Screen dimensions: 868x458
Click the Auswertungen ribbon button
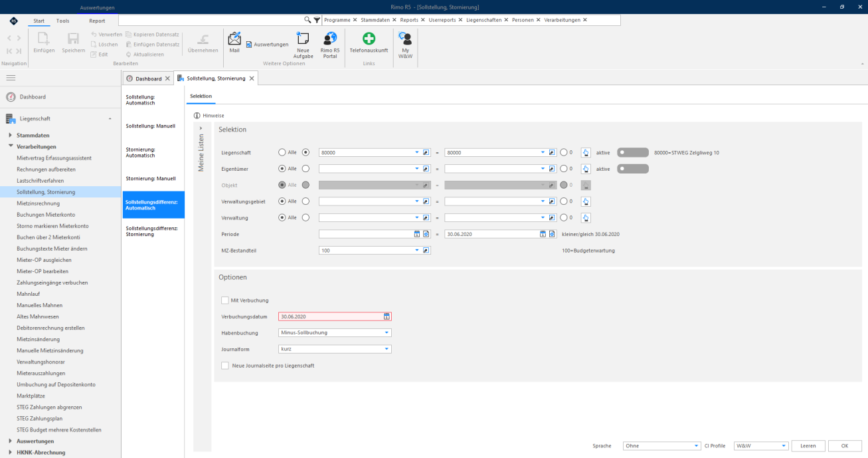coord(267,45)
